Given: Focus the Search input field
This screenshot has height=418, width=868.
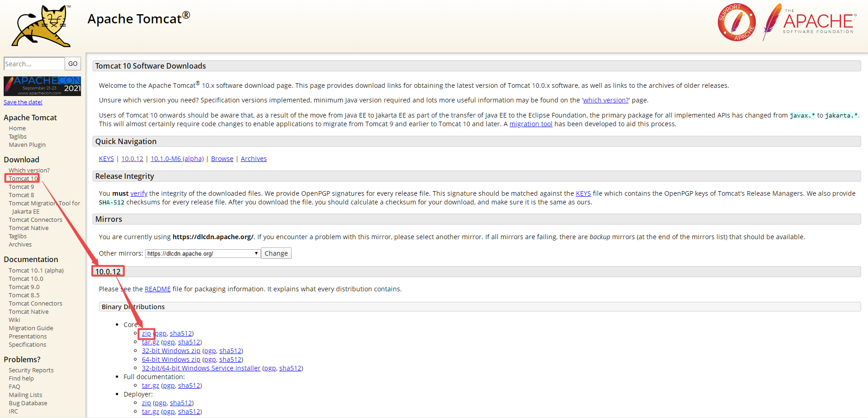Looking at the screenshot, I should 34,64.
